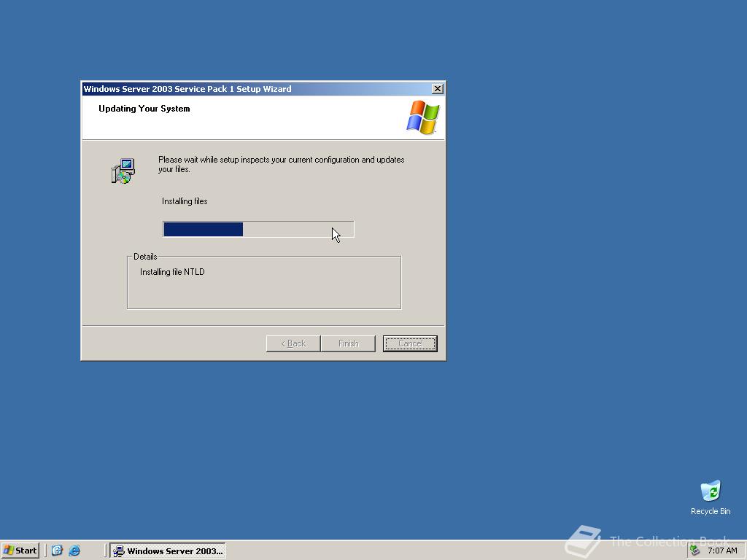Click the setup computer and CD icon
The width and height of the screenshot is (747, 560).
(x=123, y=171)
